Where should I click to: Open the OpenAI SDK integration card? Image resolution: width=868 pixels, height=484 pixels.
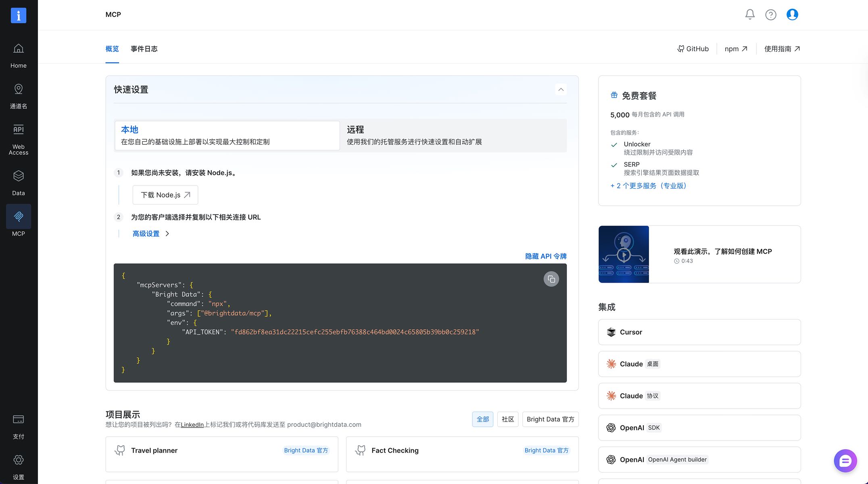click(x=699, y=428)
